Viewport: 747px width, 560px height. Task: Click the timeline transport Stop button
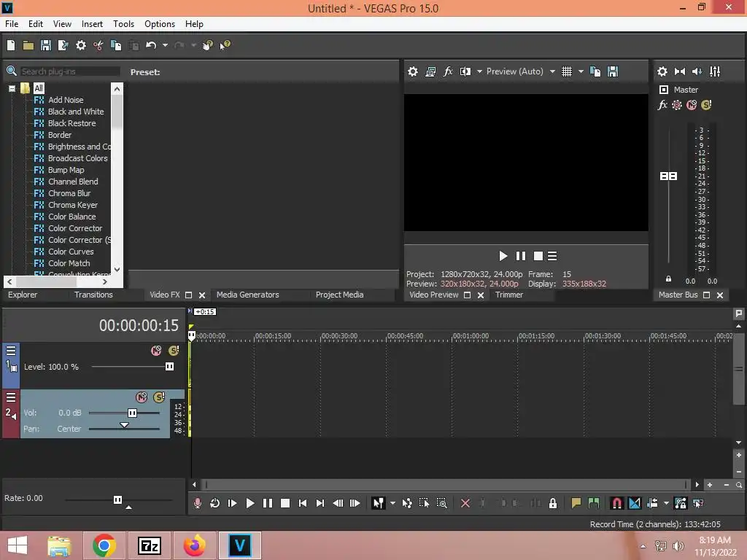[285, 503]
